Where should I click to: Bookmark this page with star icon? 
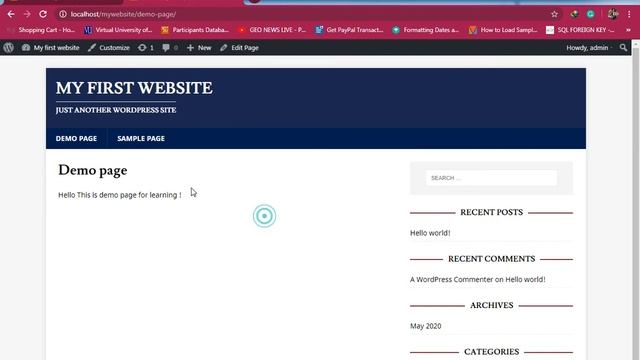554,14
